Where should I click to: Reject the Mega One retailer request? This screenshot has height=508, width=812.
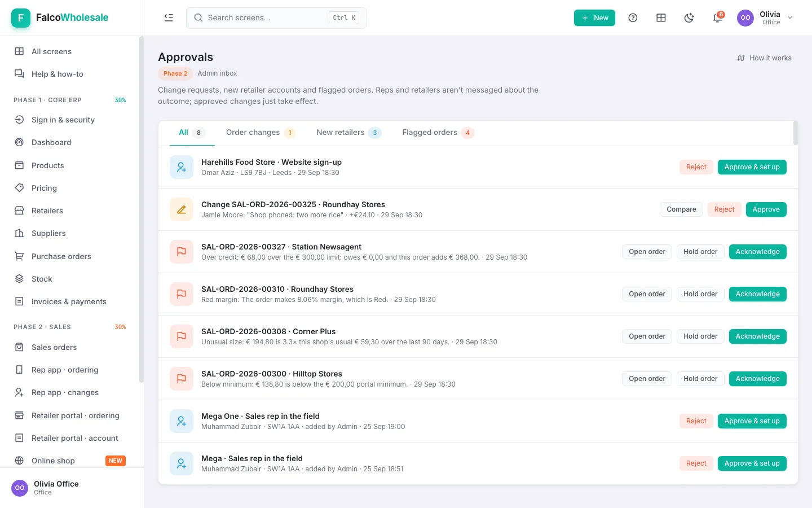(x=696, y=421)
